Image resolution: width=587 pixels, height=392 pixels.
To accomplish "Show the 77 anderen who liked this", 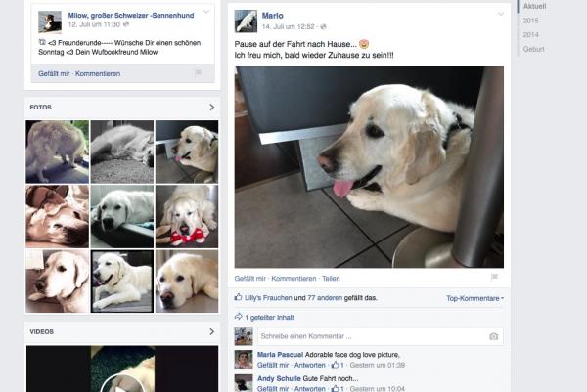I will (325, 298).
